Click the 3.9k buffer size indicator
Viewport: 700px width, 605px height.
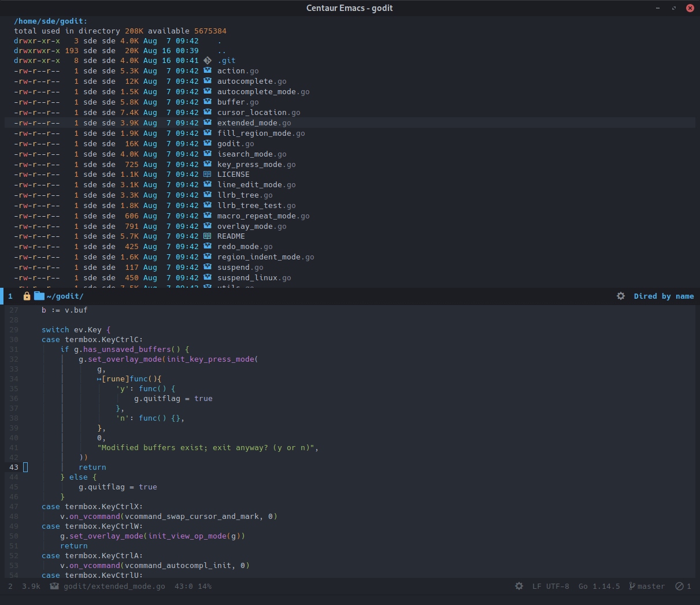pyautogui.click(x=31, y=587)
